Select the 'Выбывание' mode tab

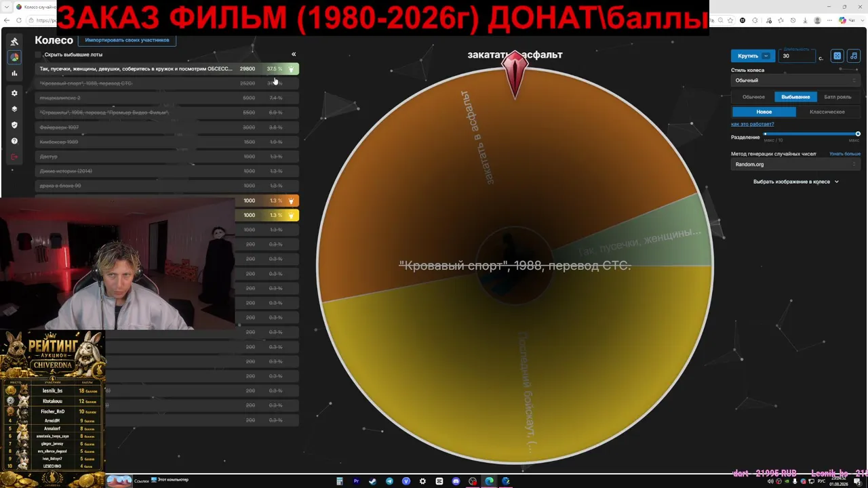point(795,97)
